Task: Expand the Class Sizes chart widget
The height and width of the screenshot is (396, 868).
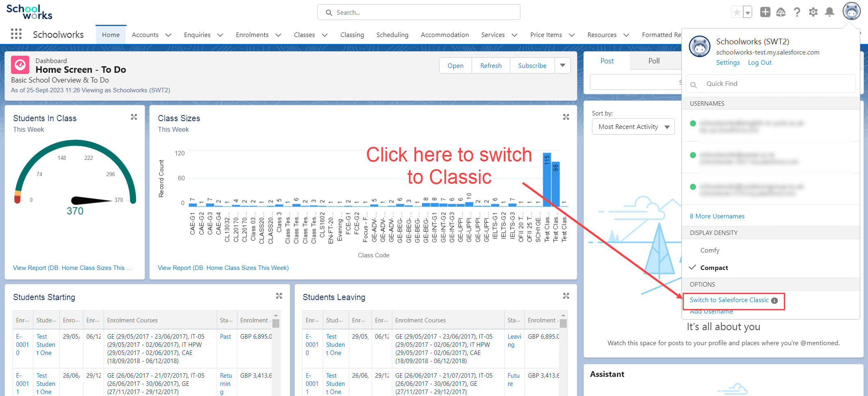Action: pyautogui.click(x=566, y=117)
